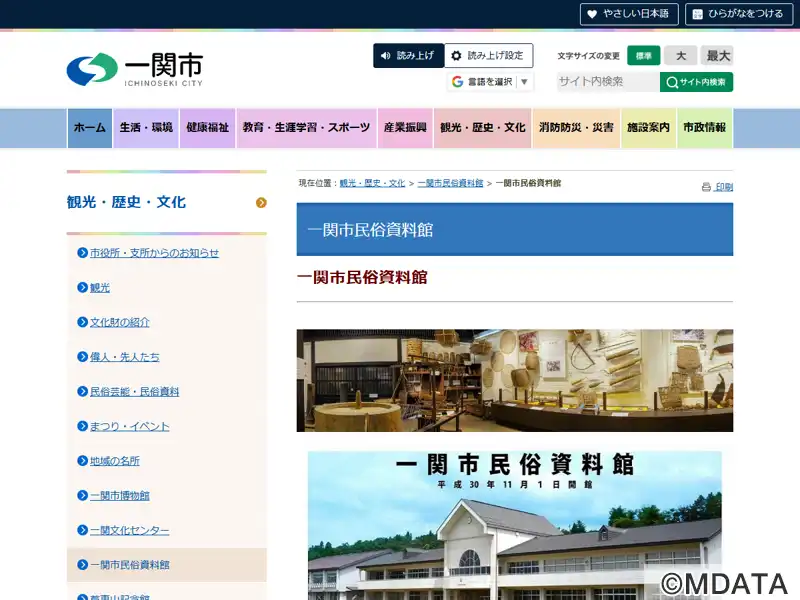Click the hiragana icon on ひらがなをつける
The height and width of the screenshot is (600, 800).
[697, 14]
